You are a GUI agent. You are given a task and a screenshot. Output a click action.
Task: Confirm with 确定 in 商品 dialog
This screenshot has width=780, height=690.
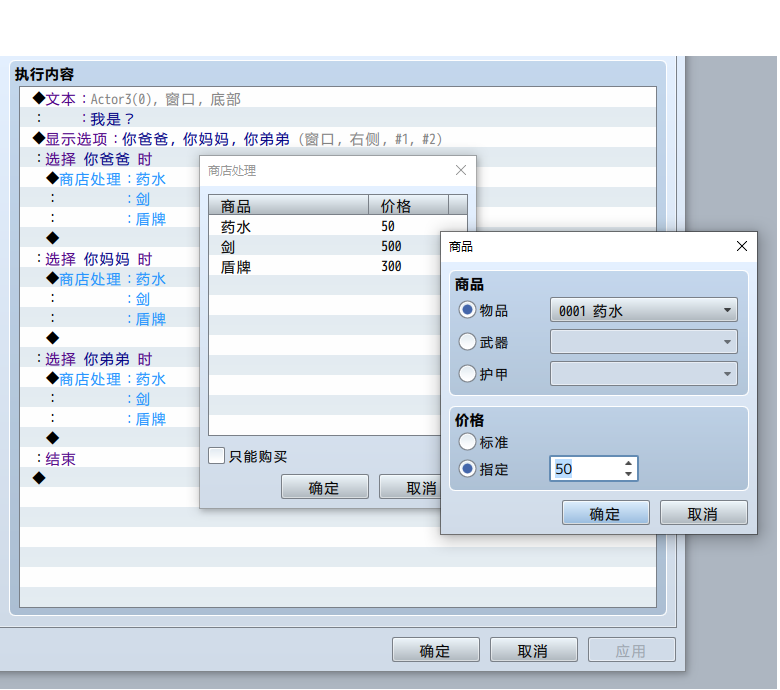[605, 513]
